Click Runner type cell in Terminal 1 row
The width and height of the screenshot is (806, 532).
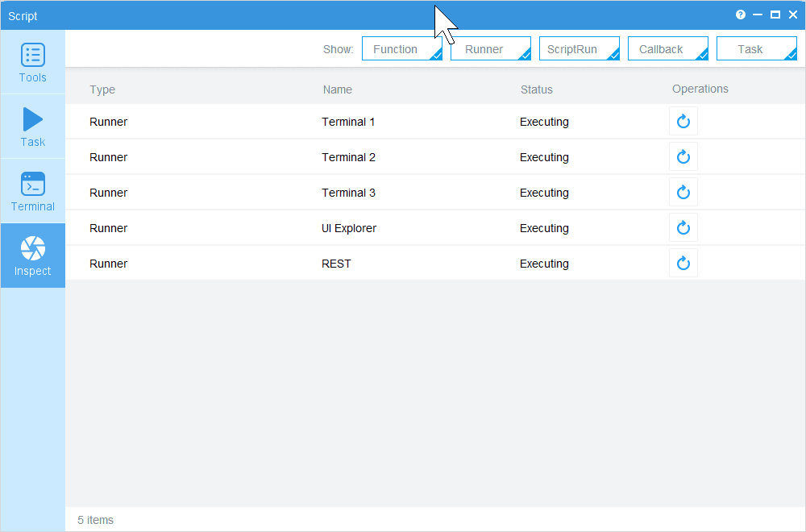point(109,122)
